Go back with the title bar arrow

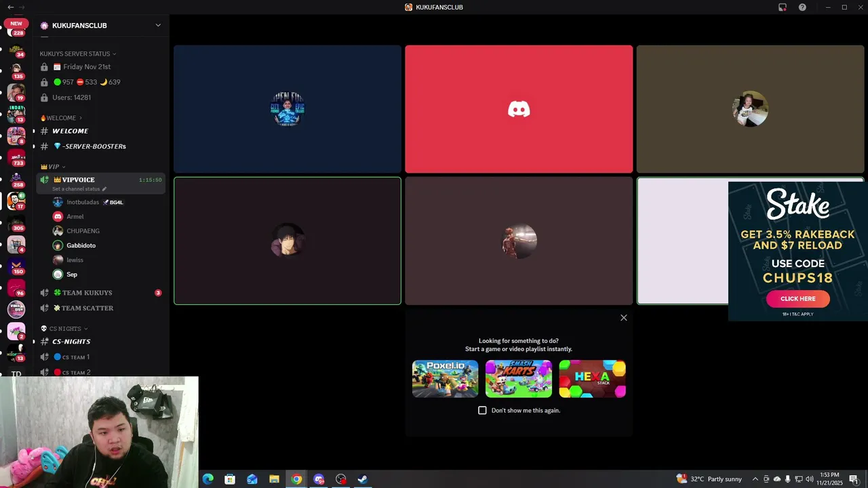point(10,7)
